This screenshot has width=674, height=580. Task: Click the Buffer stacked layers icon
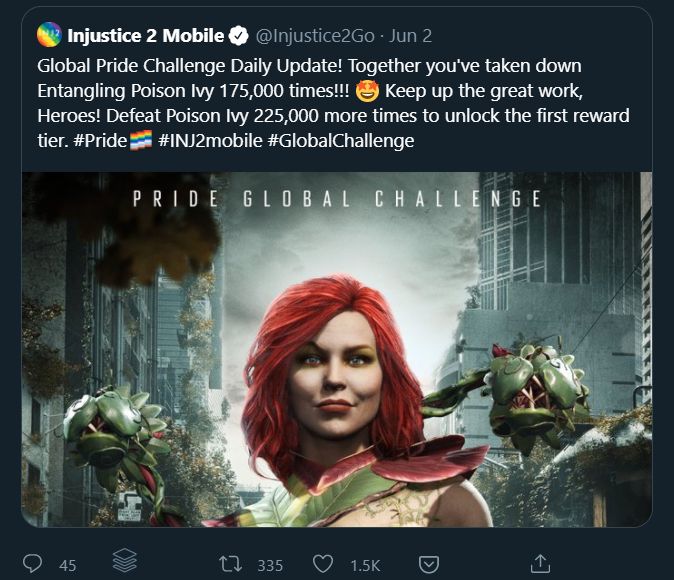point(124,563)
